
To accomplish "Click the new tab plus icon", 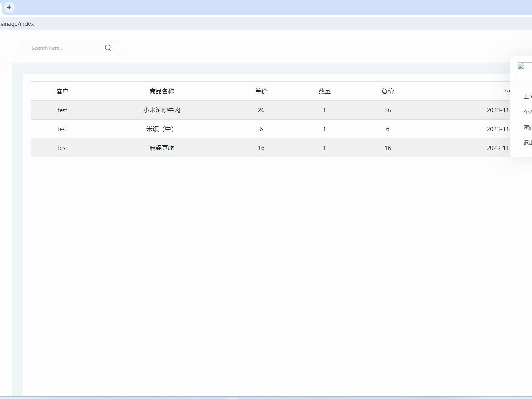I will click(9, 7).
